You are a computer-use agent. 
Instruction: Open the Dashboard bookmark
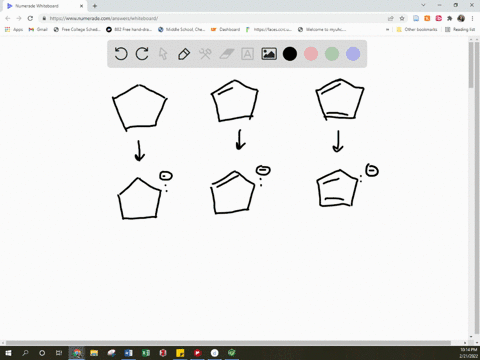pyautogui.click(x=226, y=29)
